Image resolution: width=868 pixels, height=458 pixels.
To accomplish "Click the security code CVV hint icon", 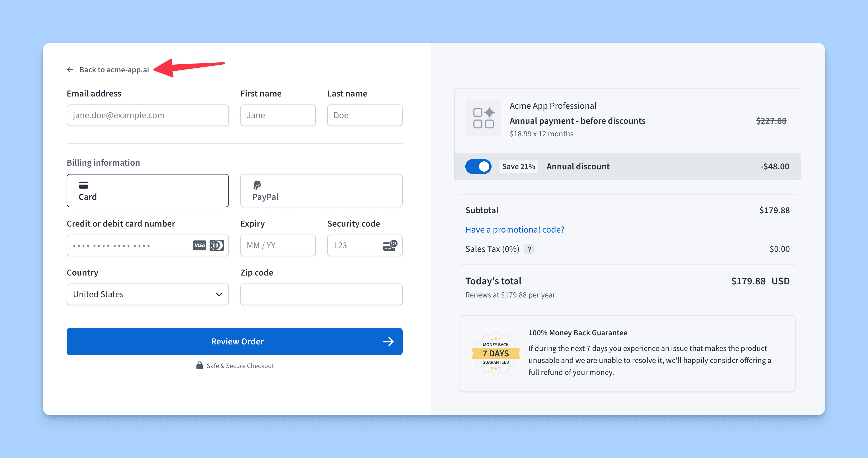I will pyautogui.click(x=390, y=245).
